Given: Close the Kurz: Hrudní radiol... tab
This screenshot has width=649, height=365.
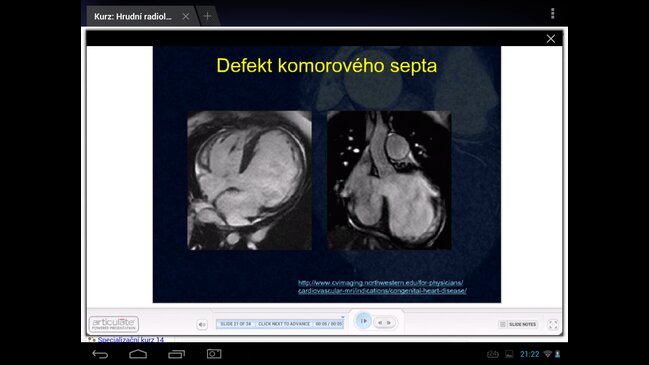Looking at the screenshot, I should pos(186,17).
